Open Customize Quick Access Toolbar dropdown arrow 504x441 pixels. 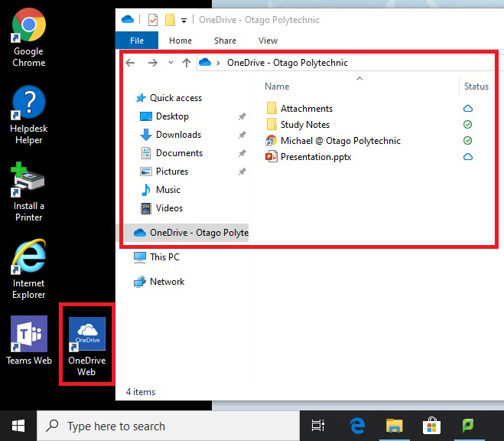(184, 21)
